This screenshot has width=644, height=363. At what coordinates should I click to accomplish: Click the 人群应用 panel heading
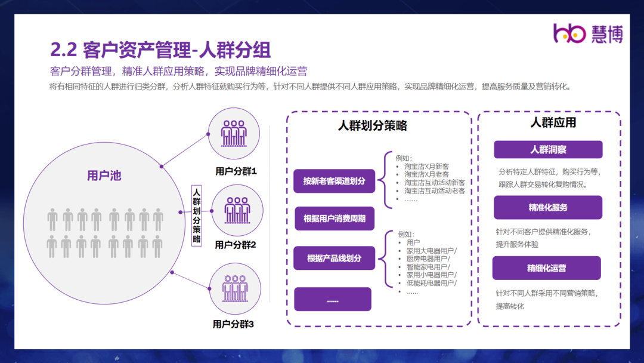(x=553, y=122)
